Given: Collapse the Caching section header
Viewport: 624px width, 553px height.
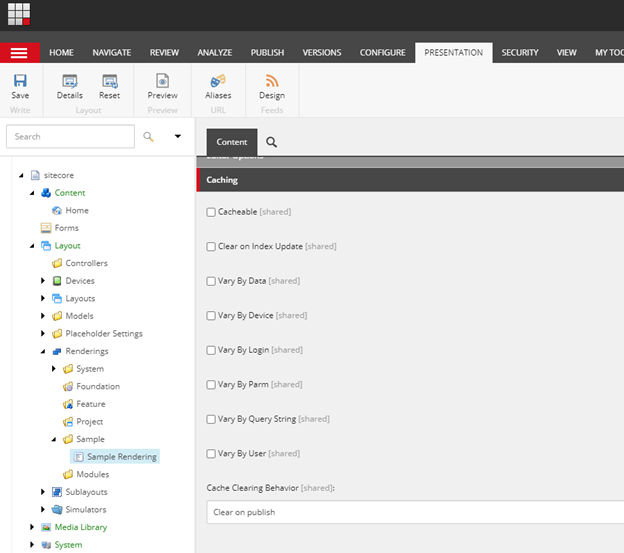Looking at the screenshot, I should (410, 180).
